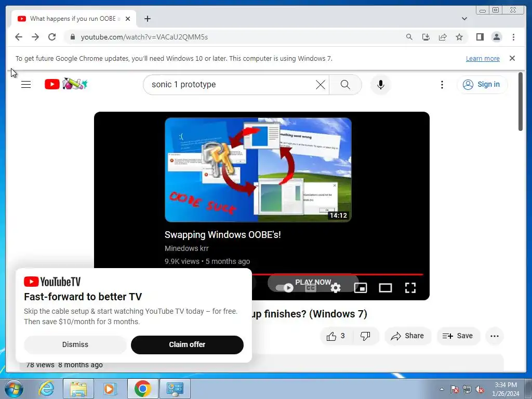Run search with magnifier button
The height and width of the screenshot is (399, 532).
click(x=345, y=85)
